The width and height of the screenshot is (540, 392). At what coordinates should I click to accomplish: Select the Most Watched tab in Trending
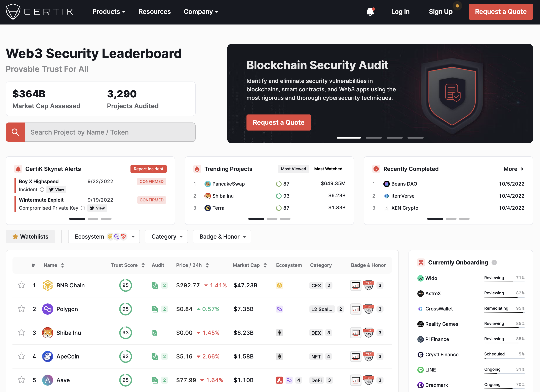329,169
